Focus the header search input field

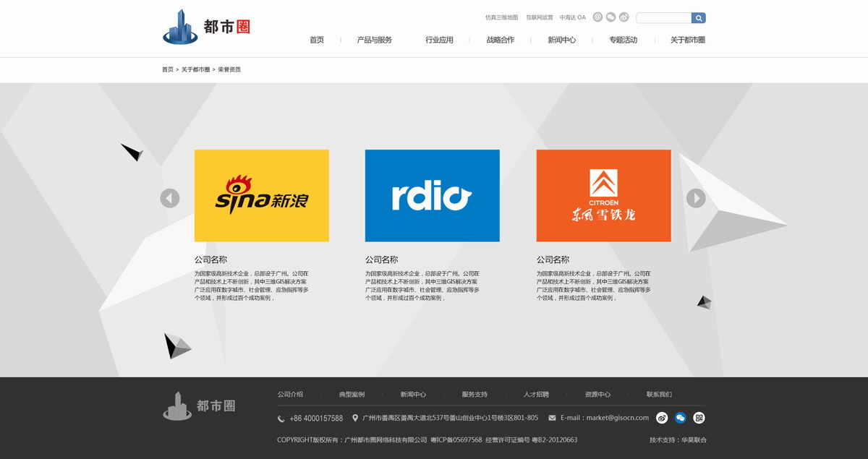coord(663,18)
